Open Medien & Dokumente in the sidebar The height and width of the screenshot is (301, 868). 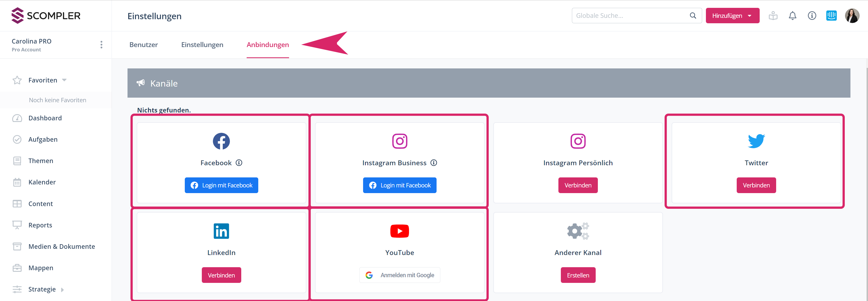tap(61, 247)
